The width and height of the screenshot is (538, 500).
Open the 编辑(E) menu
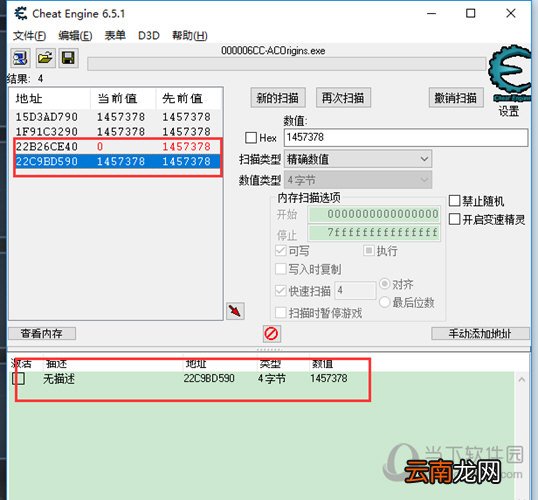point(75,35)
